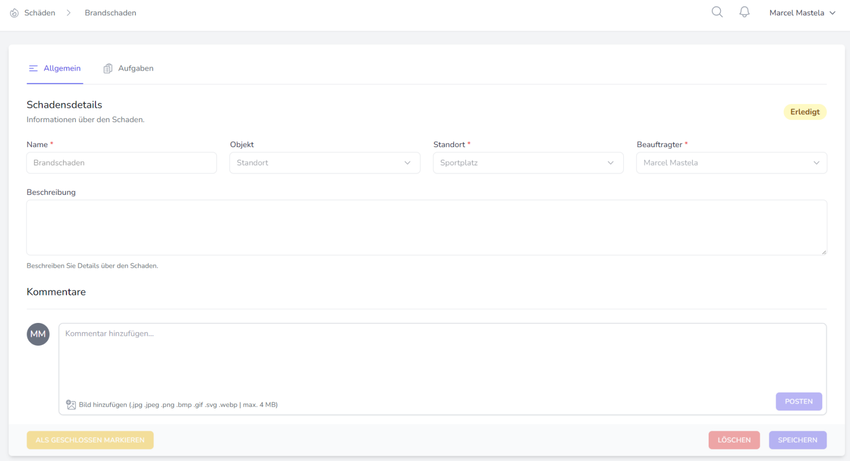850x461 pixels.
Task: Click the MM user avatar
Action: click(38, 334)
